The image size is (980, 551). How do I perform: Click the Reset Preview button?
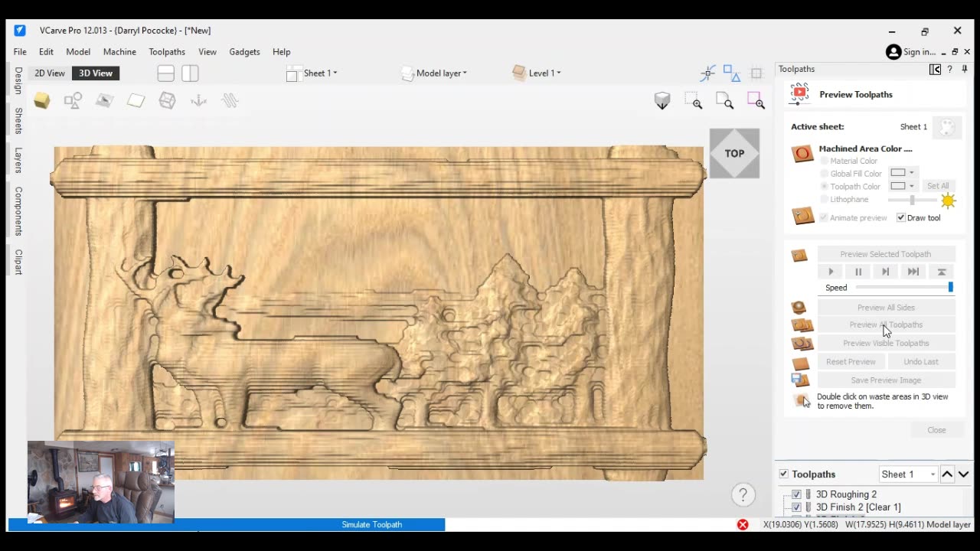tap(851, 362)
